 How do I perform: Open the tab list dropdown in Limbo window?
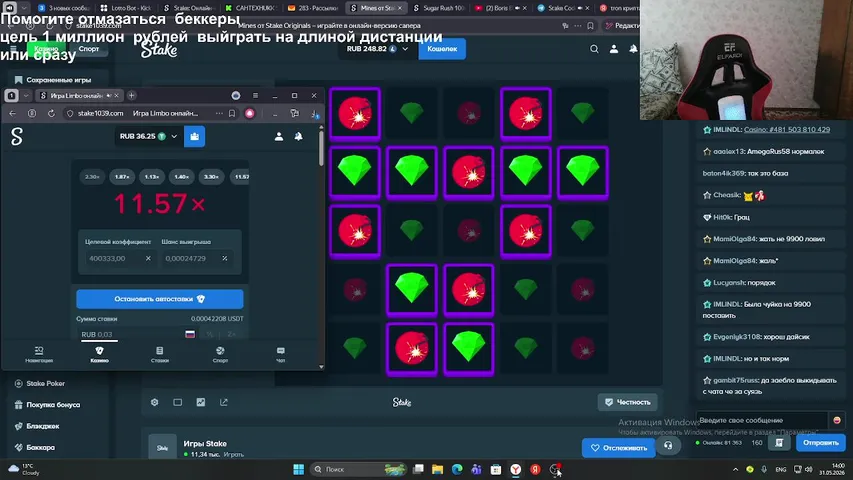click(26, 95)
